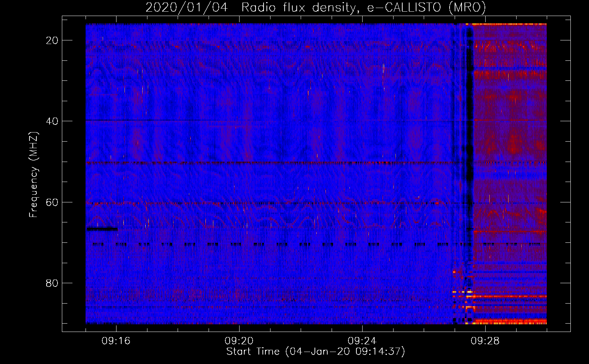This screenshot has width=589, height=364.
Task: Click the plot title "Radio flux density, e-CALLISTO (MRO)"
Action: pos(363,7)
